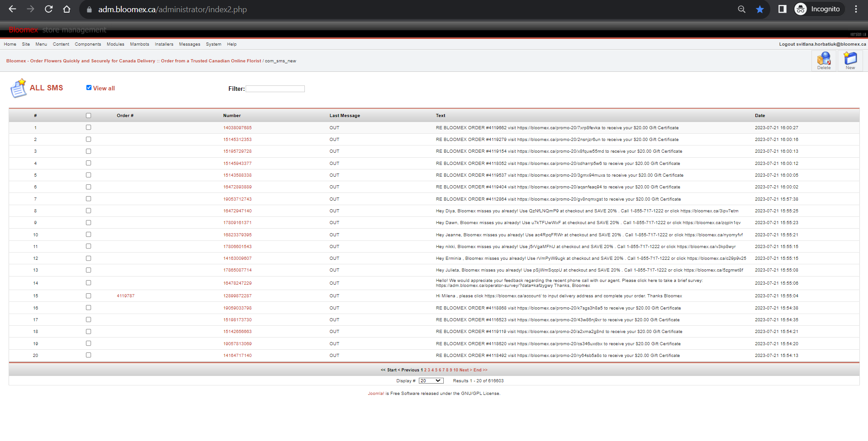The height and width of the screenshot is (441, 868).
Task: Open the browser zoom magnifier icon
Action: coord(741,9)
